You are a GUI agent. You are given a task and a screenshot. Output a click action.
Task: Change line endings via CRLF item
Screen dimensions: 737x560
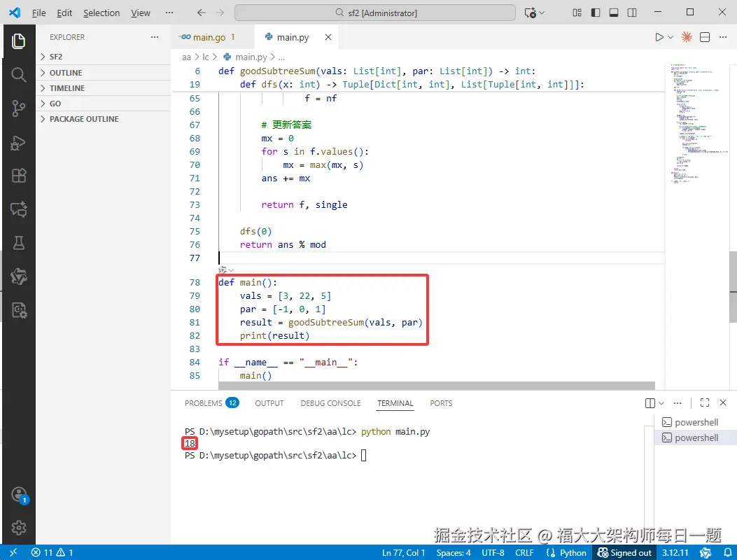(x=524, y=552)
